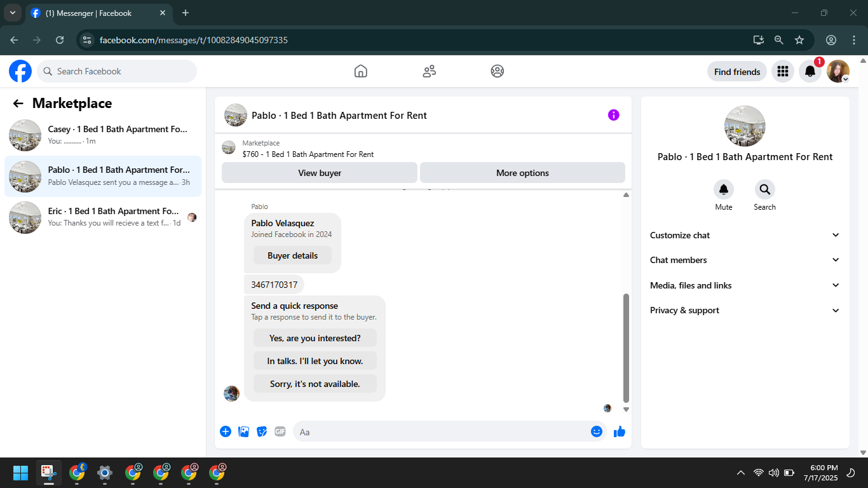
Task: Go back using the Marketplace arrow
Action: pyautogui.click(x=18, y=104)
